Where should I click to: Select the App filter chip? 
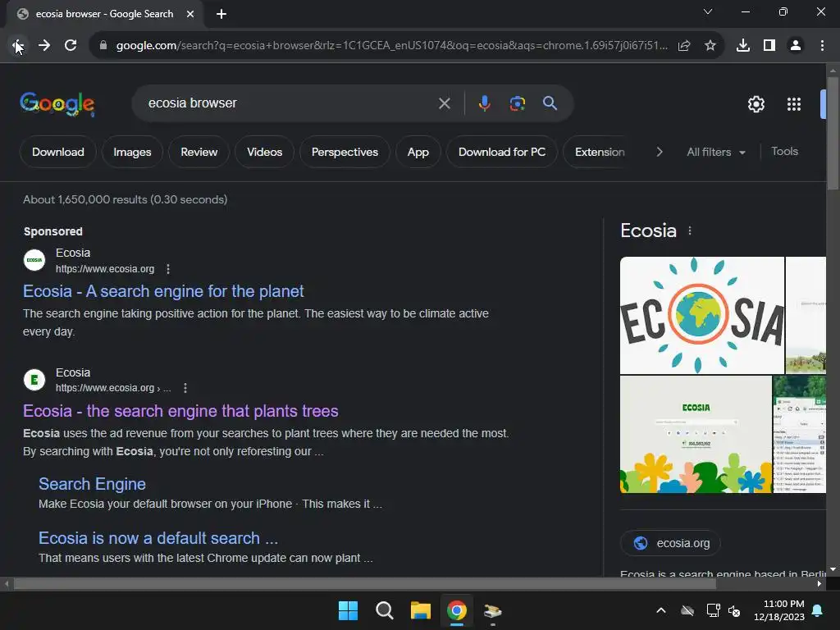[x=418, y=152]
